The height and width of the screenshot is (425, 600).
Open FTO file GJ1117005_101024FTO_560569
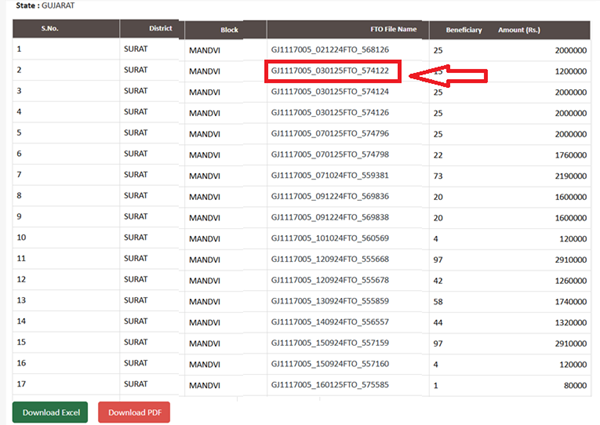pyautogui.click(x=330, y=238)
